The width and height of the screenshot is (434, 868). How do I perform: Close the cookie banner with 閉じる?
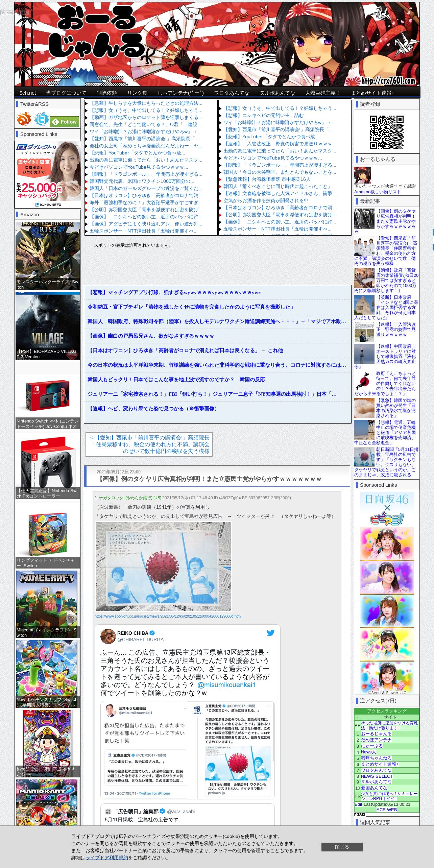tap(342, 847)
